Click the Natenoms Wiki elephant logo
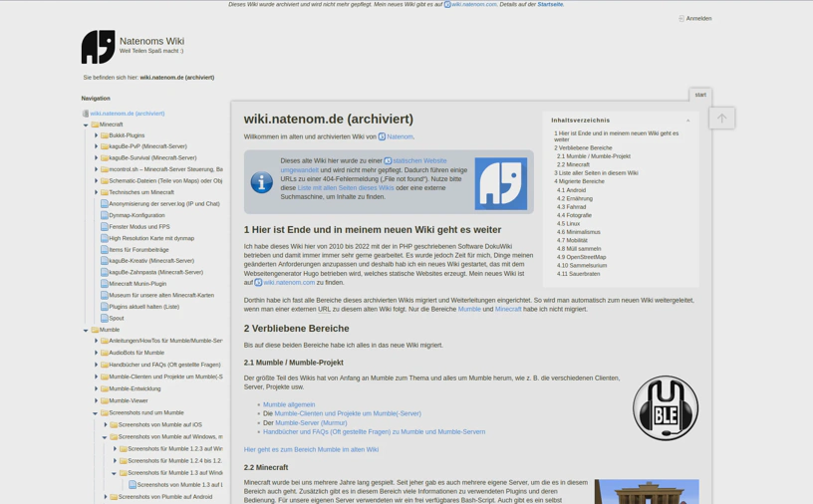This screenshot has height=504, width=813. pos(98,47)
